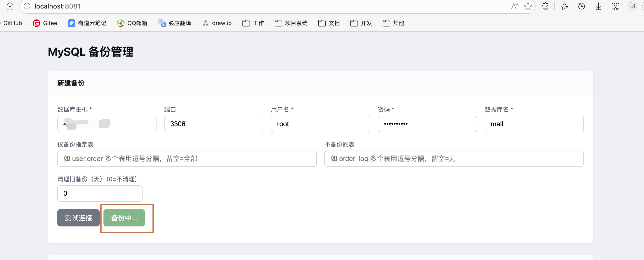Click the 测试连接 button
The image size is (644, 260).
click(x=78, y=218)
